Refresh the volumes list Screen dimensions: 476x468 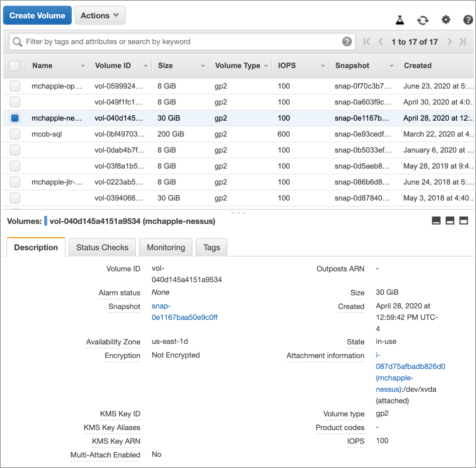pos(423,21)
